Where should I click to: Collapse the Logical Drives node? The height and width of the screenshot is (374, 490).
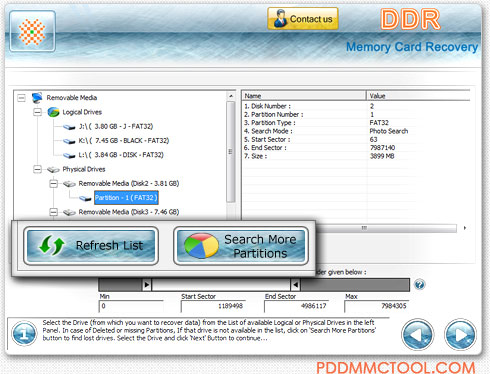coord(37,112)
